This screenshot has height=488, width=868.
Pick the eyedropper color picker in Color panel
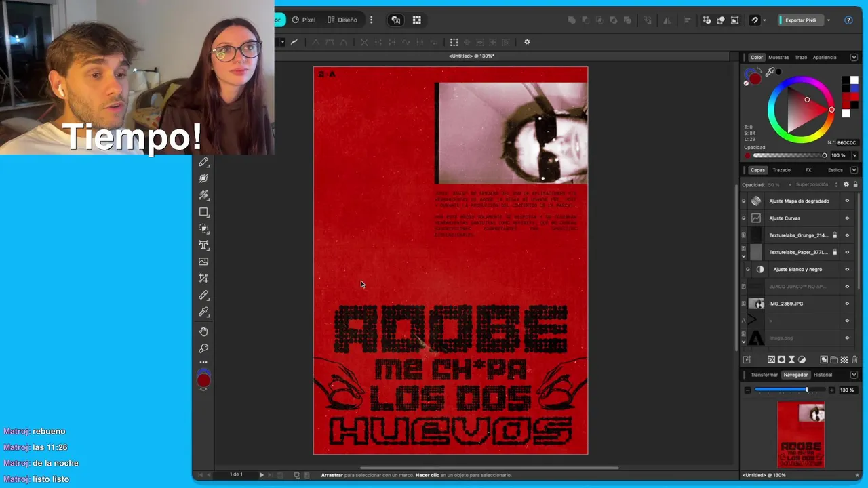[770, 72]
